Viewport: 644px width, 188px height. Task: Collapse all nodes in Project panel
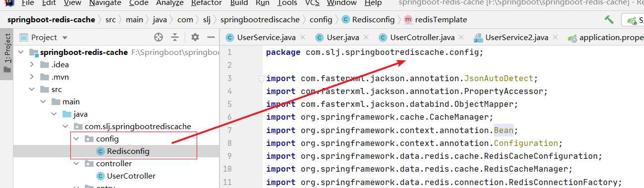coord(175,37)
